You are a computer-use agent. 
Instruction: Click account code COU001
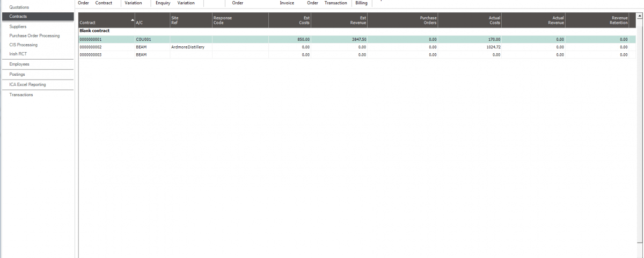[143, 39]
